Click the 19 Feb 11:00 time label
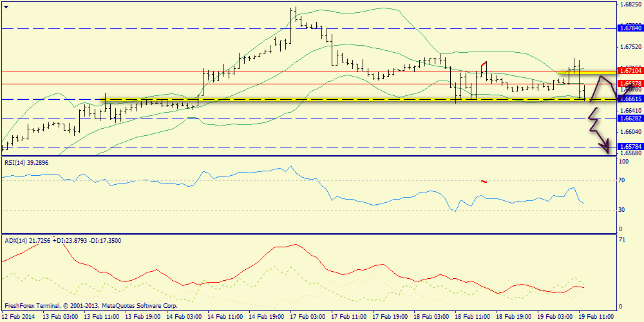Screen dimensions: 644x322 pos(596,317)
